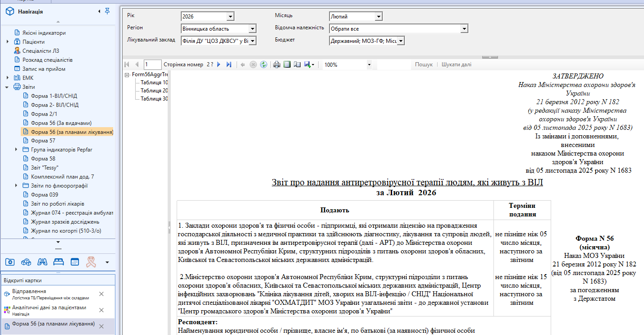
Task: Collapse the Form56AggrTre document map node
Action: [128, 74]
